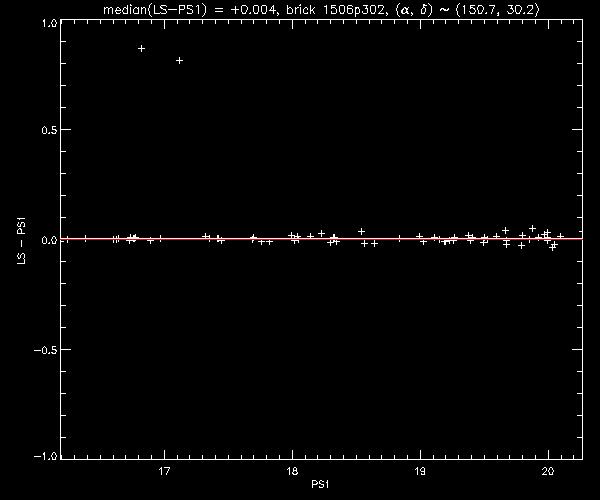Click the 'brick 1506p302' text in title
600x500 pixels.
coord(335,10)
